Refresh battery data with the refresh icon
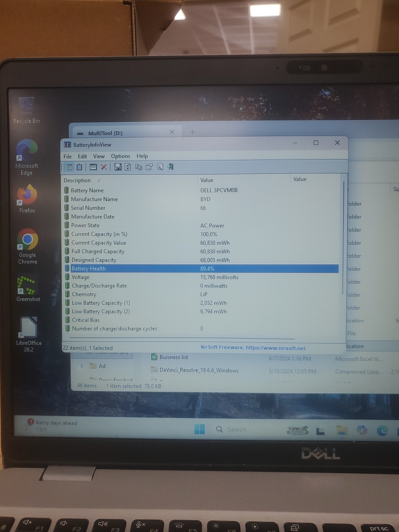The image size is (399, 532). pyautogui.click(x=128, y=167)
